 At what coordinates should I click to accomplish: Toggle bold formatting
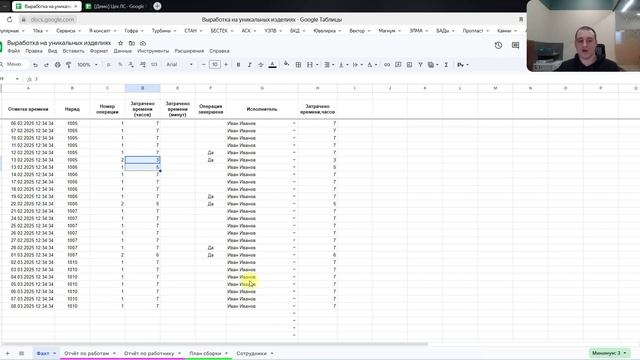[x=238, y=65]
